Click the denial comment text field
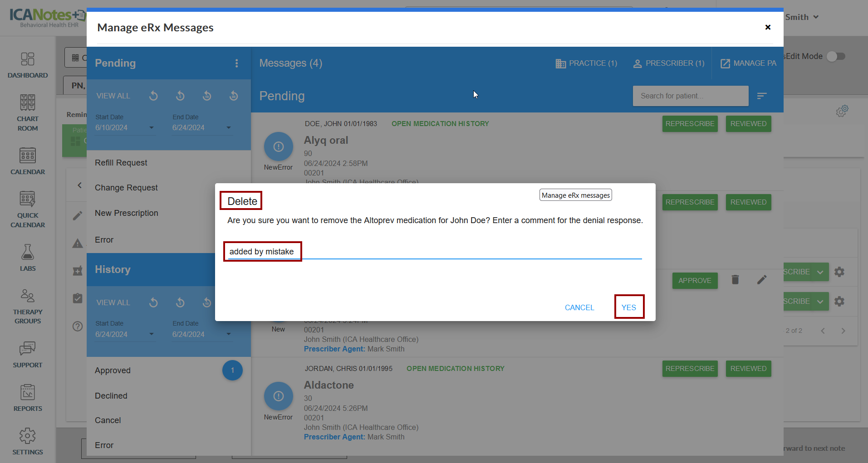The width and height of the screenshot is (868, 463). 435,252
